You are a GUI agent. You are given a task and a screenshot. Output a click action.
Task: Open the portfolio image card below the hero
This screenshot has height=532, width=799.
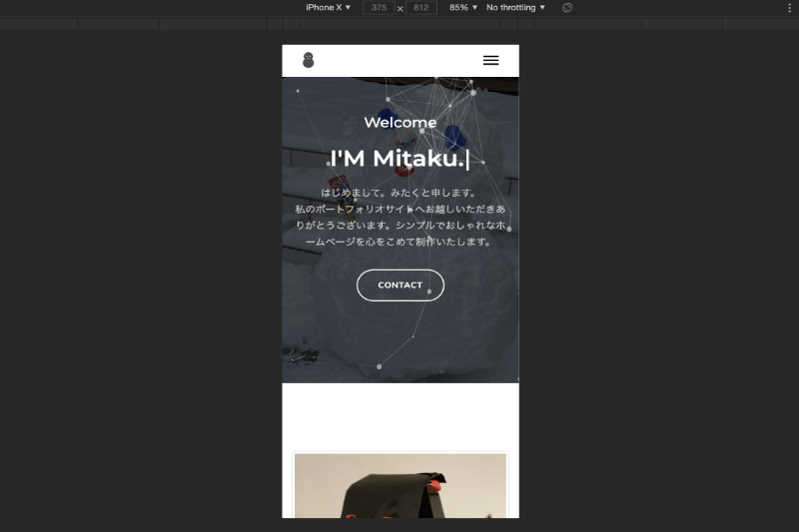pos(399,486)
